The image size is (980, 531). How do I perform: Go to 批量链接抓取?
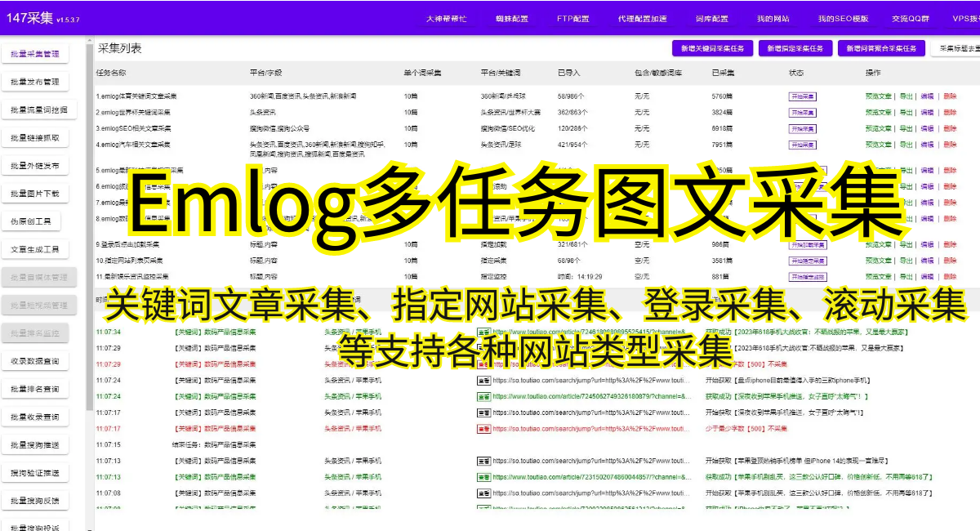35,138
